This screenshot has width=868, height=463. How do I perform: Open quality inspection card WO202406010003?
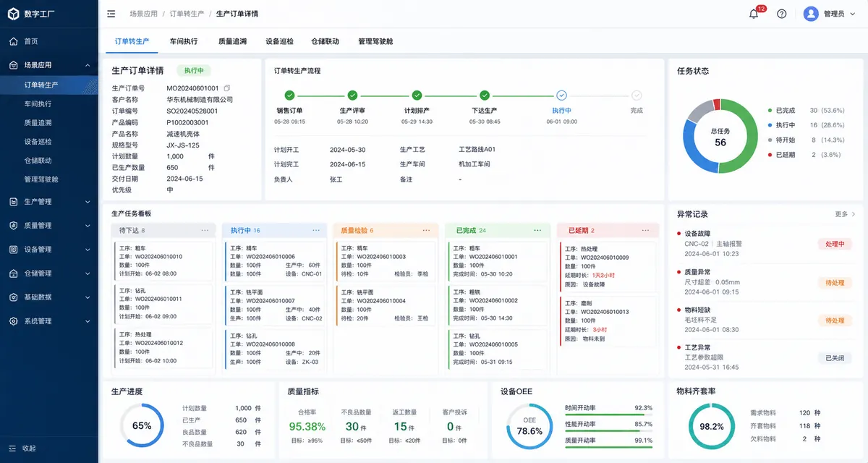point(386,260)
